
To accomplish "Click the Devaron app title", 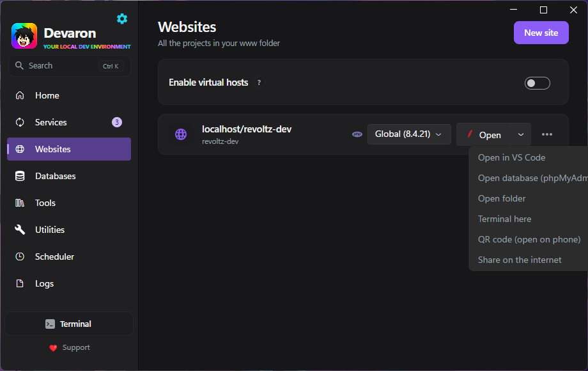I will point(70,33).
